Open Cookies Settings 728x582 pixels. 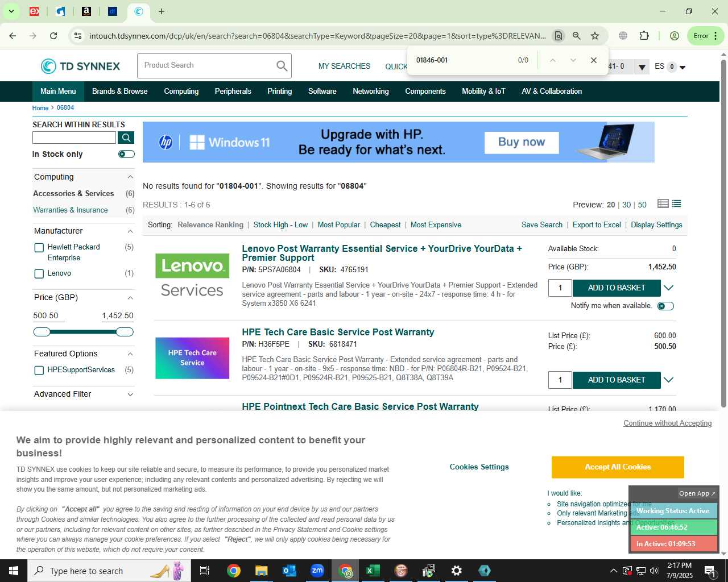pos(479,467)
